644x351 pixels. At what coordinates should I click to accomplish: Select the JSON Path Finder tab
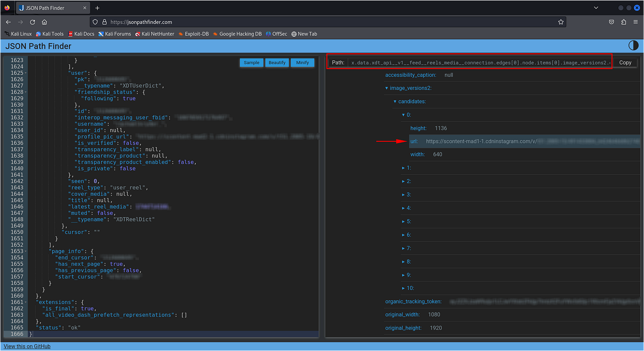click(x=52, y=8)
